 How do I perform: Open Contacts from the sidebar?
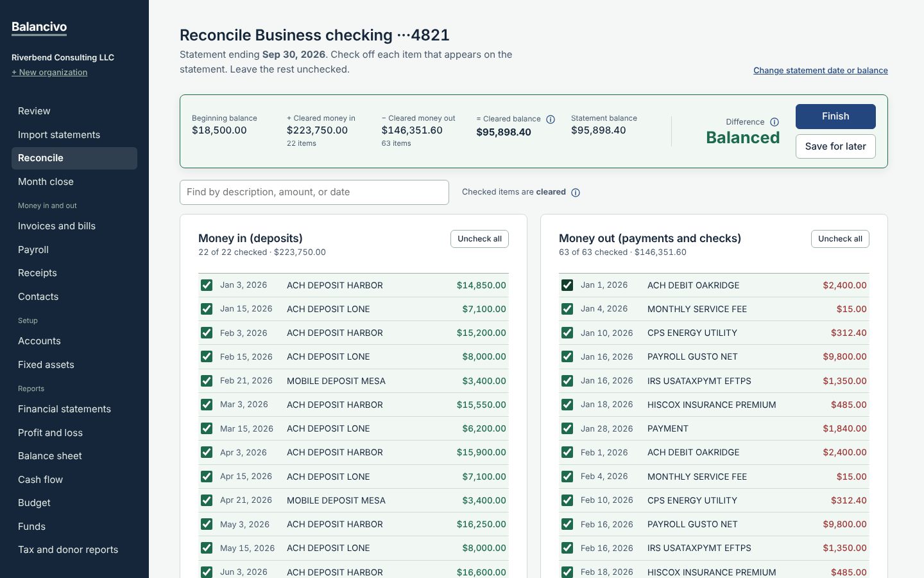pos(74,297)
